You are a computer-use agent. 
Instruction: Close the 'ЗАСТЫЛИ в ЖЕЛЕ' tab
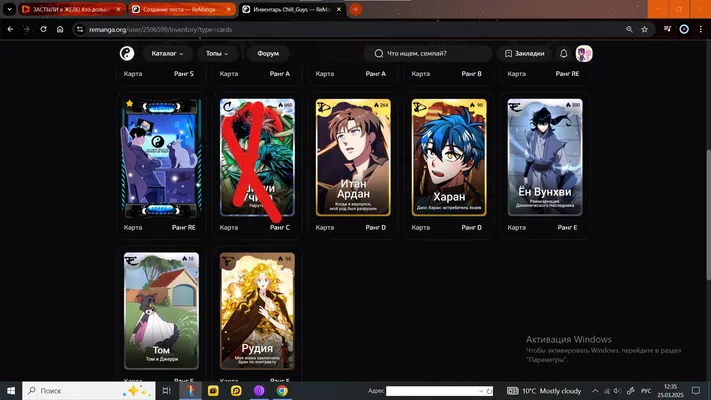click(x=119, y=9)
